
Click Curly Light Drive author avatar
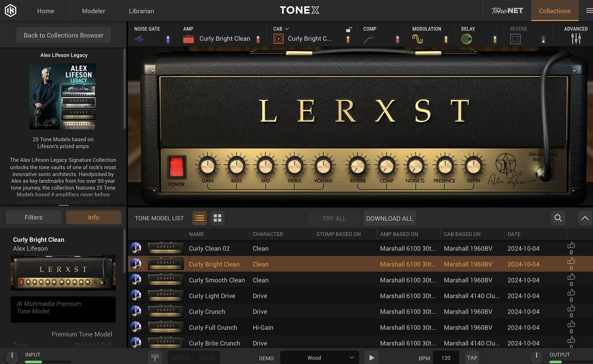pyautogui.click(x=136, y=295)
